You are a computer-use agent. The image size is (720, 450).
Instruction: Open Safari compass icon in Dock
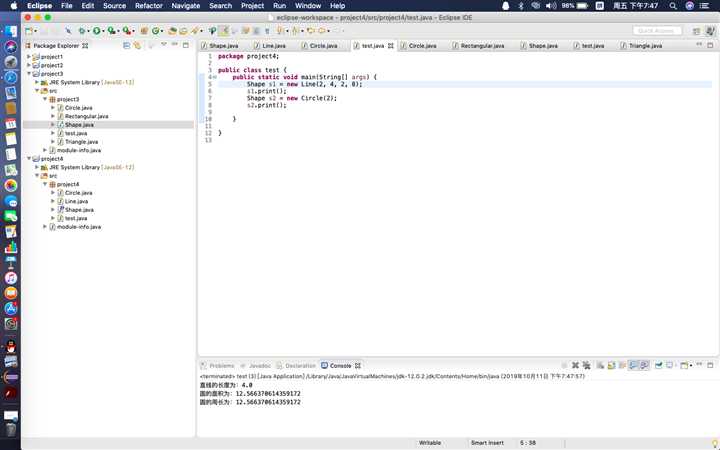click(x=11, y=77)
